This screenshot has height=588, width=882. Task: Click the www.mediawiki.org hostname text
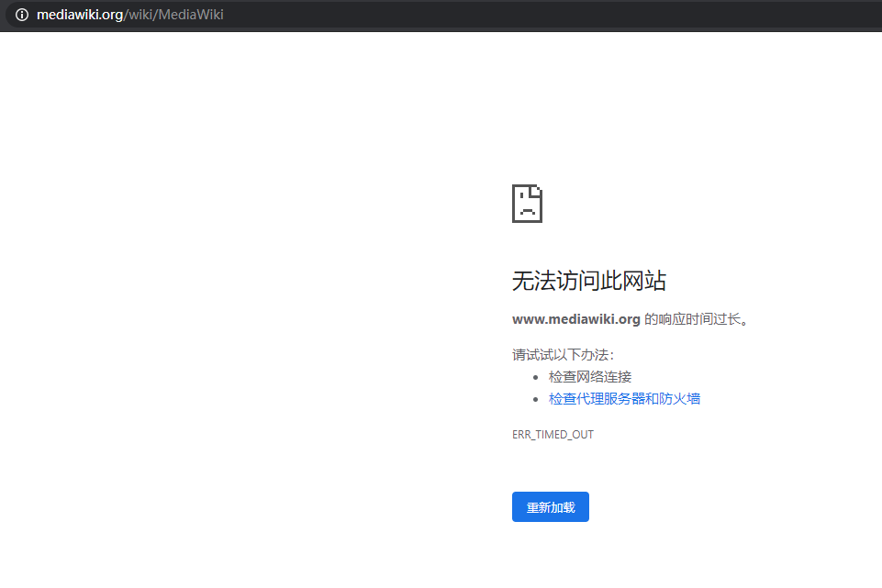576,319
